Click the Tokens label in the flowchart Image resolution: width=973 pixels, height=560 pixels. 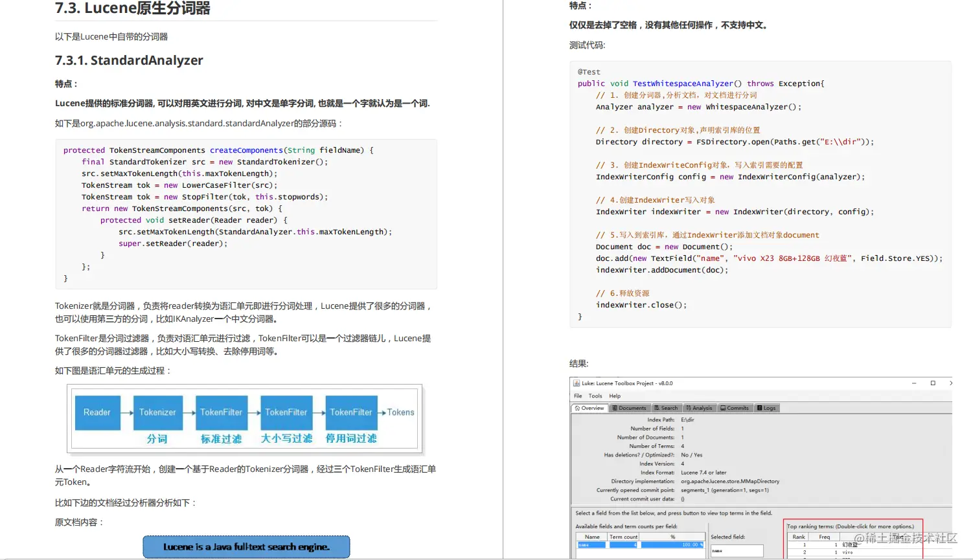click(400, 412)
